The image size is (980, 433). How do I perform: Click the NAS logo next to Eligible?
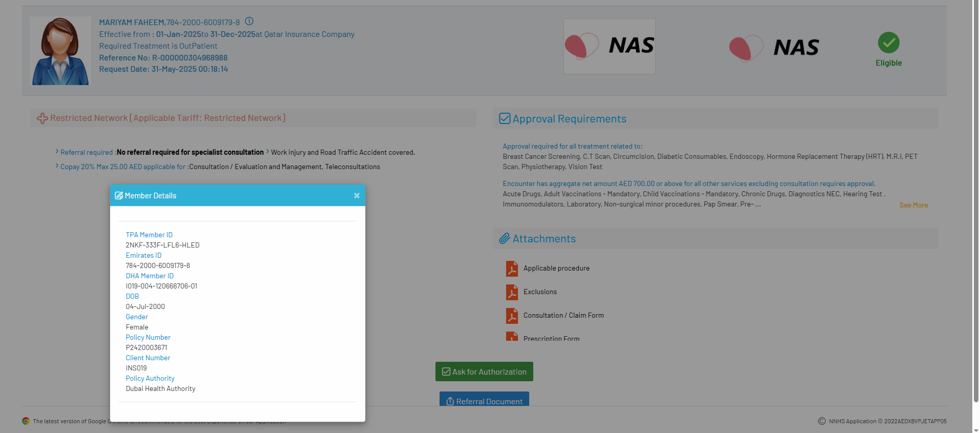tap(774, 48)
